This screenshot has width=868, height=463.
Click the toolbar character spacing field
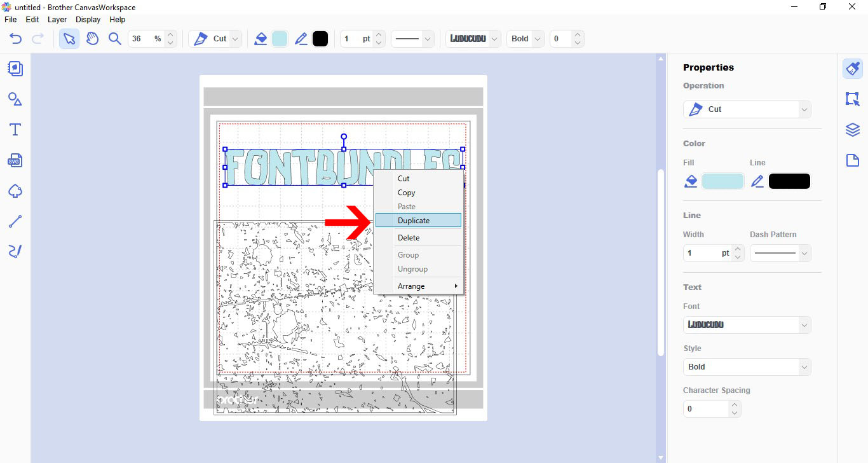tap(560, 39)
